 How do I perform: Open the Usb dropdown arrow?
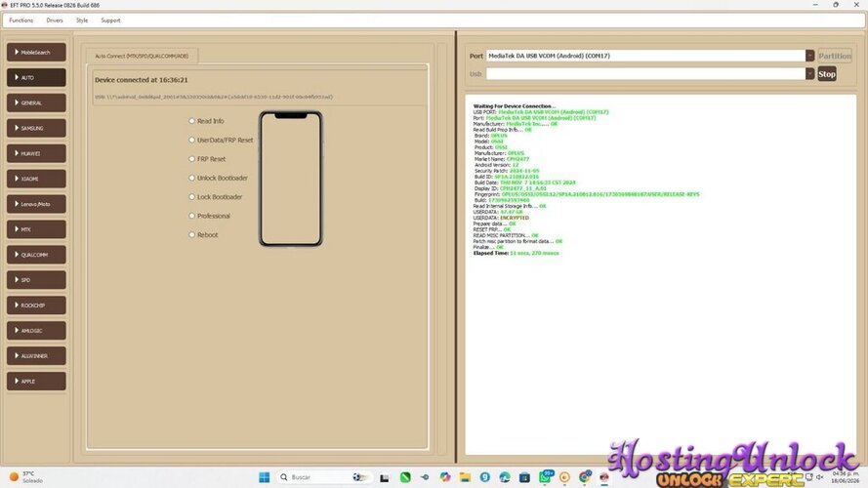click(809, 73)
